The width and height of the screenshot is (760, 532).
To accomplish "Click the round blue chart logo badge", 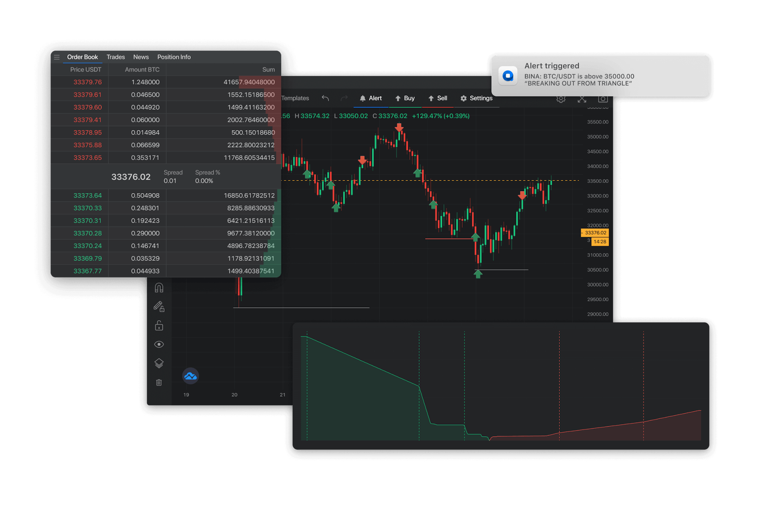I will click(190, 376).
